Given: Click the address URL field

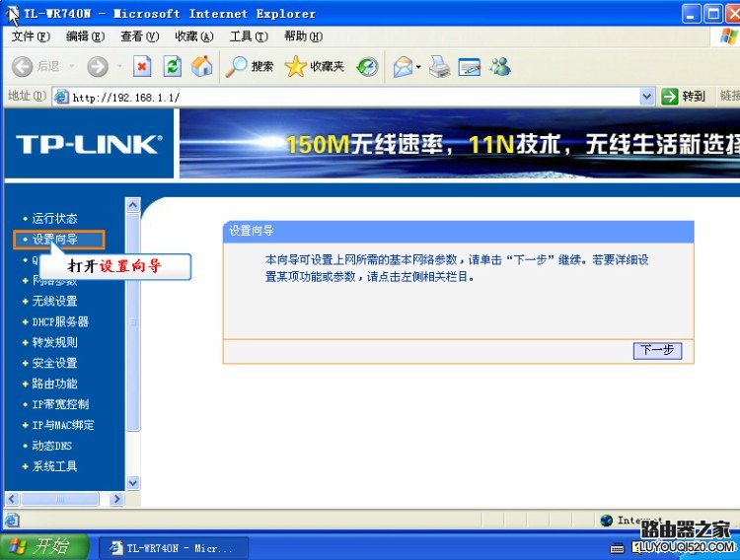Looking at the screenshot, I should pos(354,98).
